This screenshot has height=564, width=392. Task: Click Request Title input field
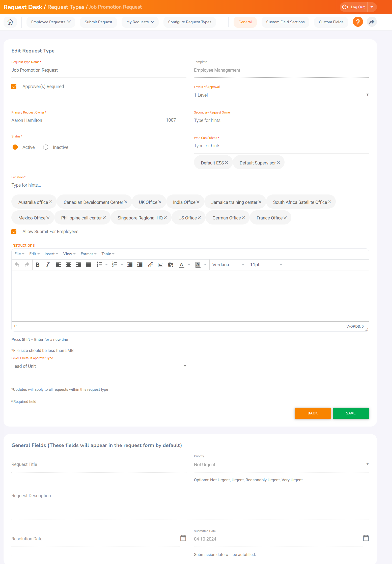(99, 464)
